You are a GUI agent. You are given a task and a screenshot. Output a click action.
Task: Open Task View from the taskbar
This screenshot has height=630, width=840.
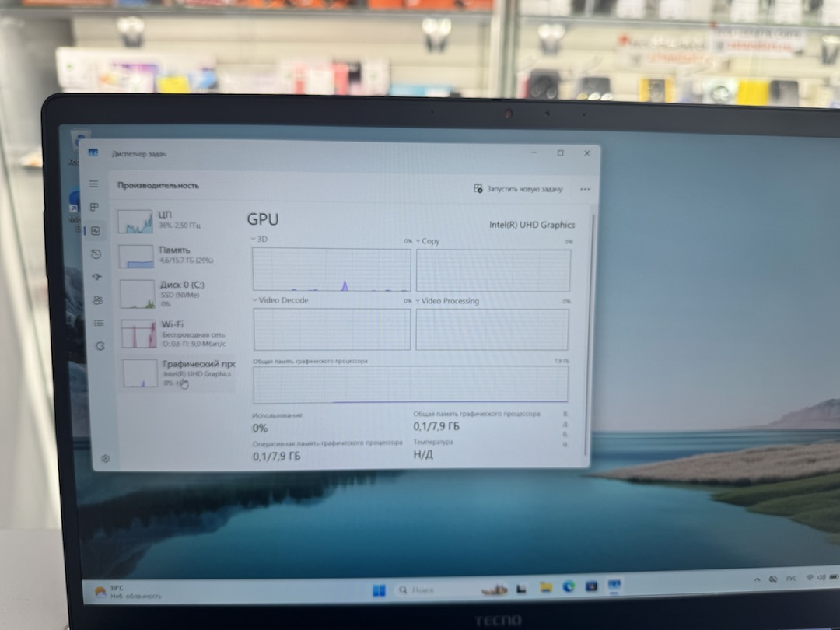(x=521, y=589)
